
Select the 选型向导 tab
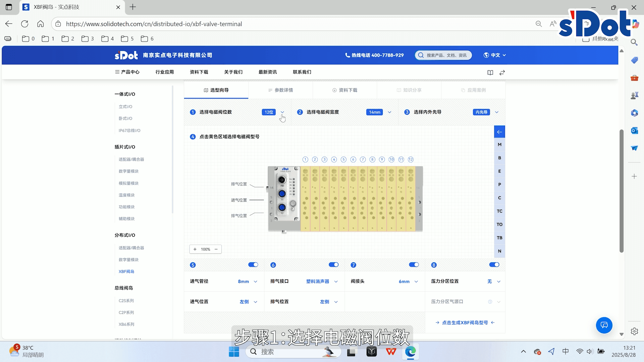click(x=216, y=90)
